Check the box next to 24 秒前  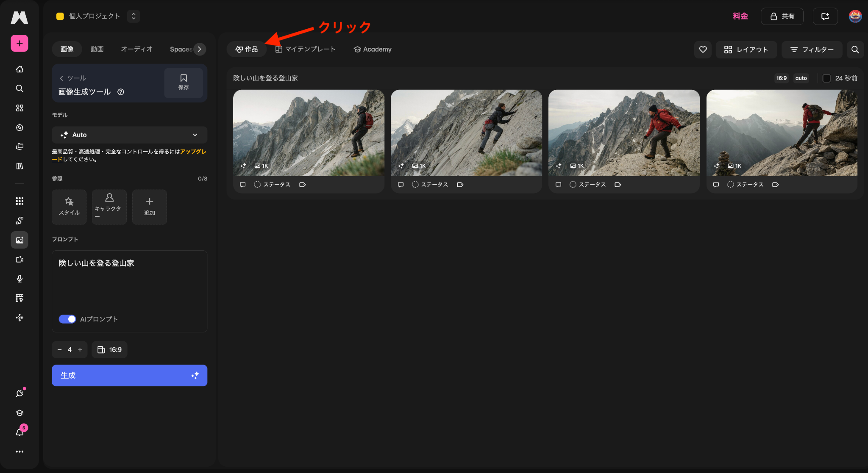tap(826, 78)
